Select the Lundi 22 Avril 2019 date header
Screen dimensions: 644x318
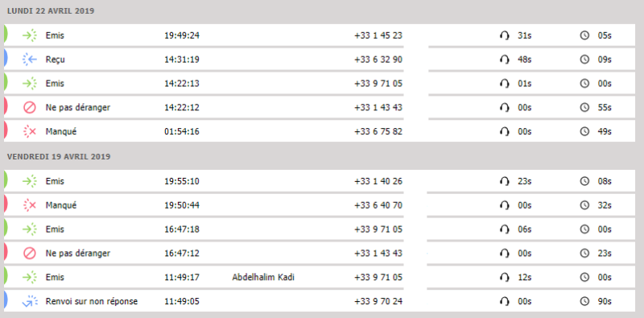click(51, 11)
